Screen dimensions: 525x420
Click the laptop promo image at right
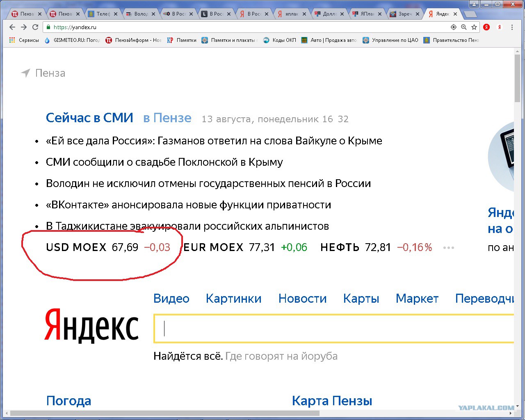coord(501,157)
